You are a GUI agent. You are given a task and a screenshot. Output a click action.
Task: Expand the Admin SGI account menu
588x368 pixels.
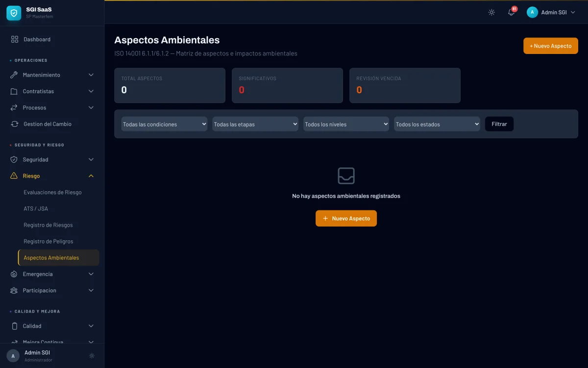552,12
